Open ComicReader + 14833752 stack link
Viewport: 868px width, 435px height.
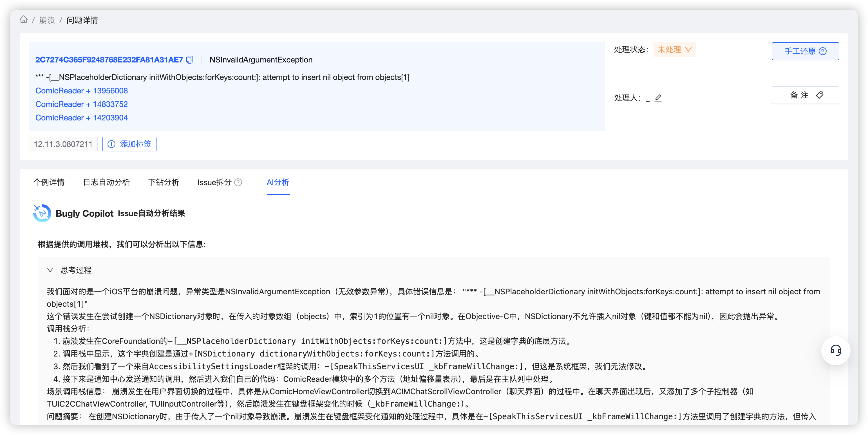(82, 104)
